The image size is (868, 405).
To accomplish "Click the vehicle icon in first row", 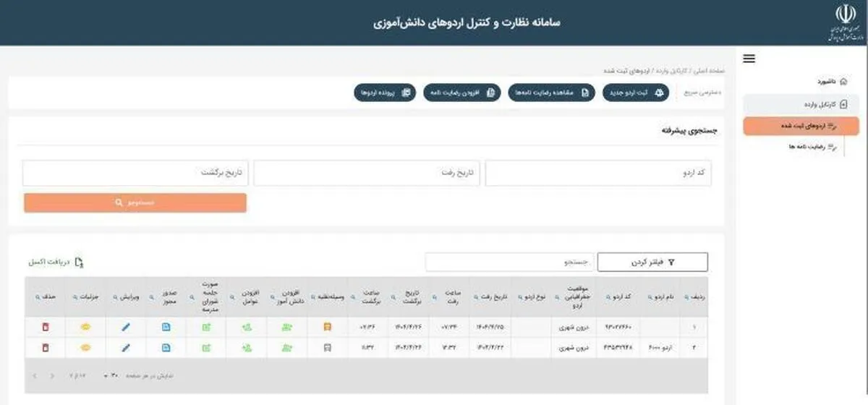I will pyautogui.click(x=327, y=328).
